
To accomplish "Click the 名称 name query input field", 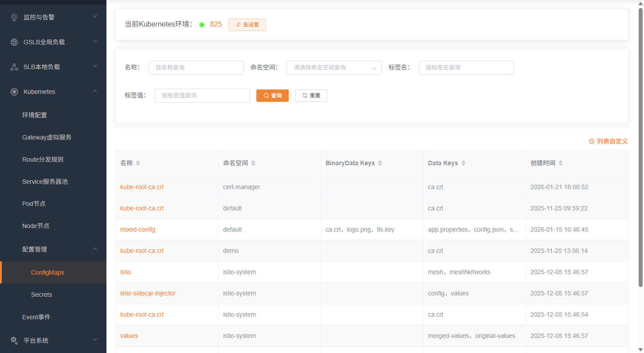I will (x=196, y=68).
